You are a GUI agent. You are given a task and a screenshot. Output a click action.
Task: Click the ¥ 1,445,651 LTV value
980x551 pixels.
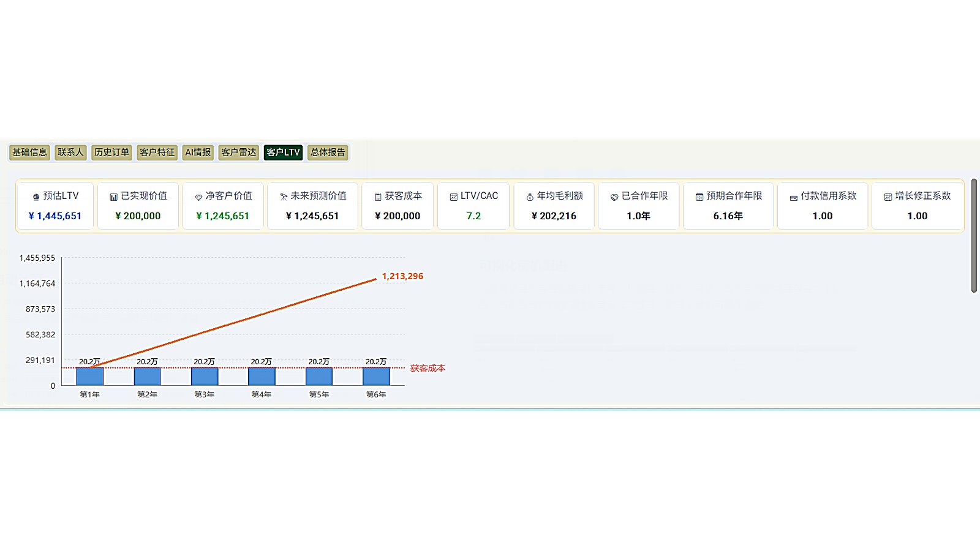[x=55, y=216]
